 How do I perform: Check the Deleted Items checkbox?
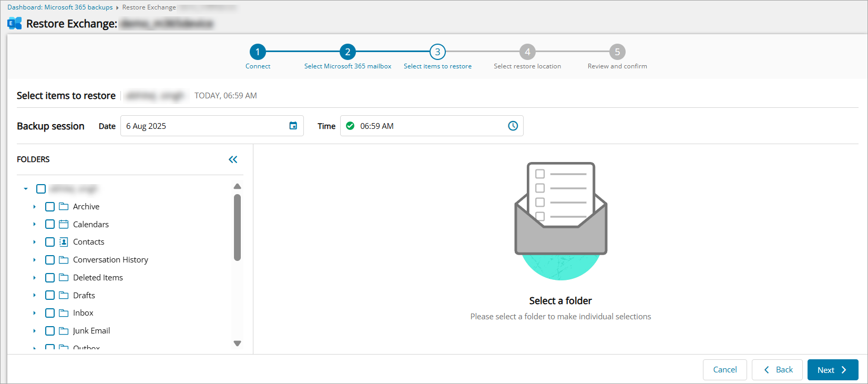[x=50, y=278]
